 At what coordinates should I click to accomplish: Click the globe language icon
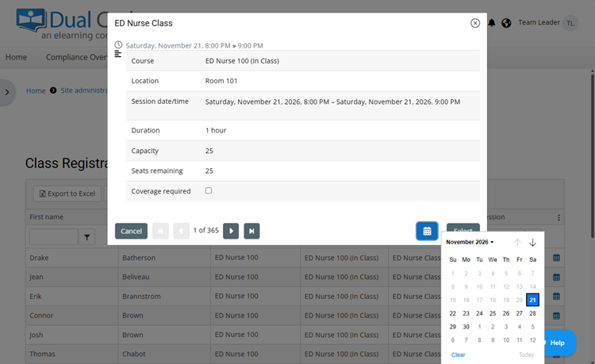(507, 23)
